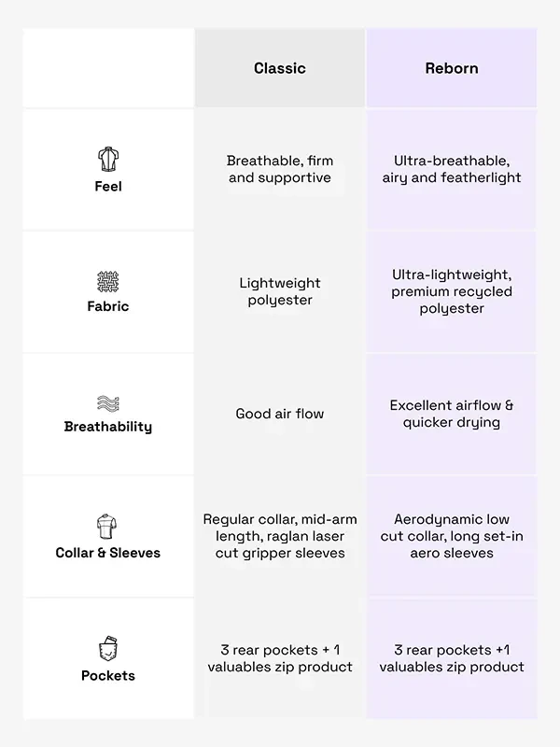Select the Reborn column header

(451, 68)
